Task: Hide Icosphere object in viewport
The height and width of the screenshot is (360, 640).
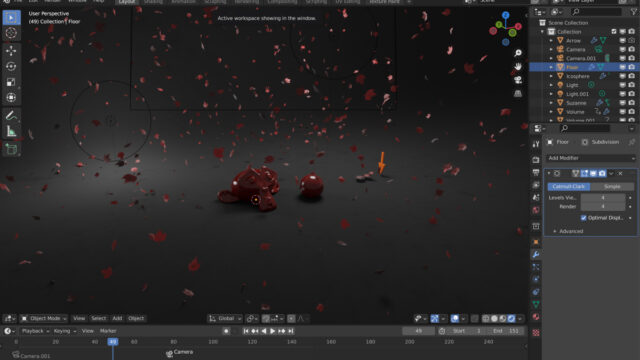Action: [623, 76]
